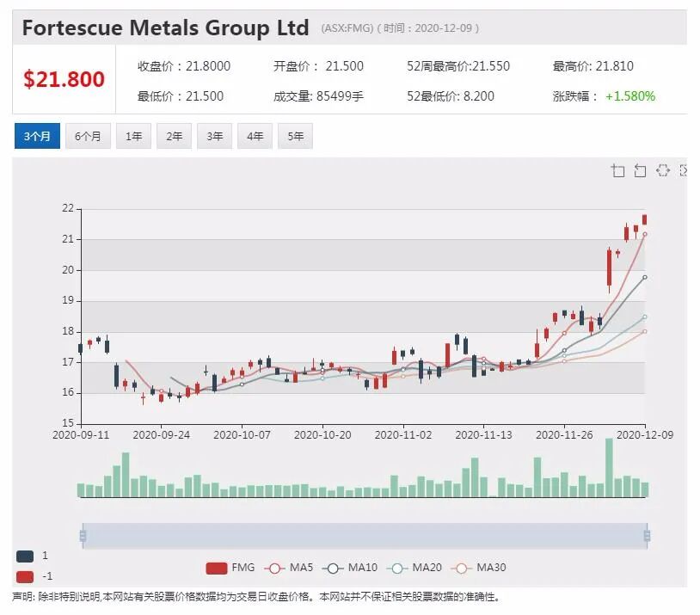Click the 2020-12-09 x-axis date label
This screenshot has height=615, width=700.
coord(645,435)
